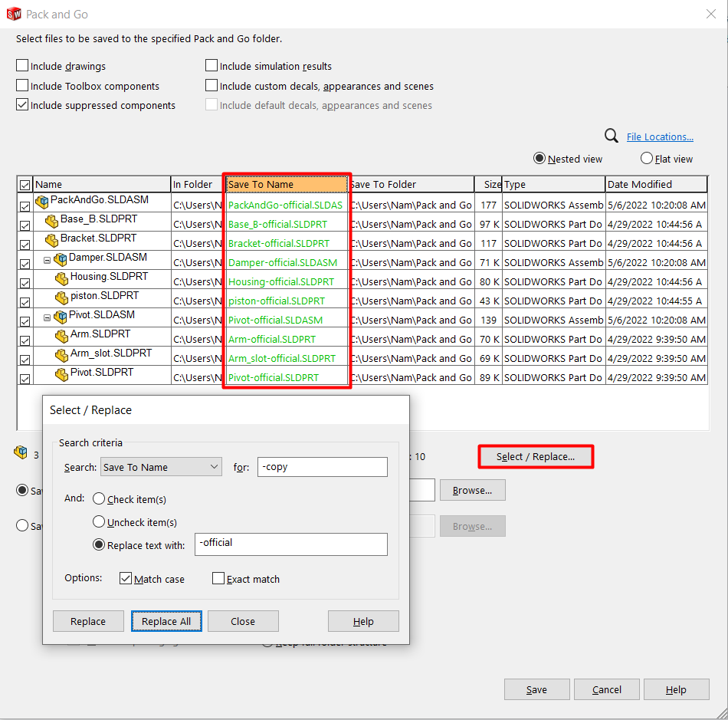Click the SOLIDWORKS logo in title bar
The width and height of the screenshot is (728, 720).
(14, 14)
